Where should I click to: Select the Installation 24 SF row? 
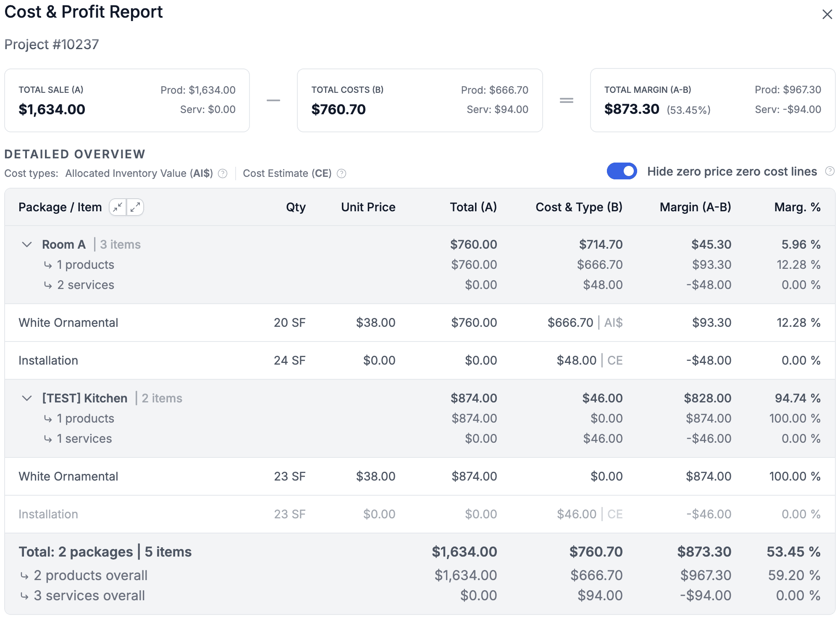(x=48, y=360)
